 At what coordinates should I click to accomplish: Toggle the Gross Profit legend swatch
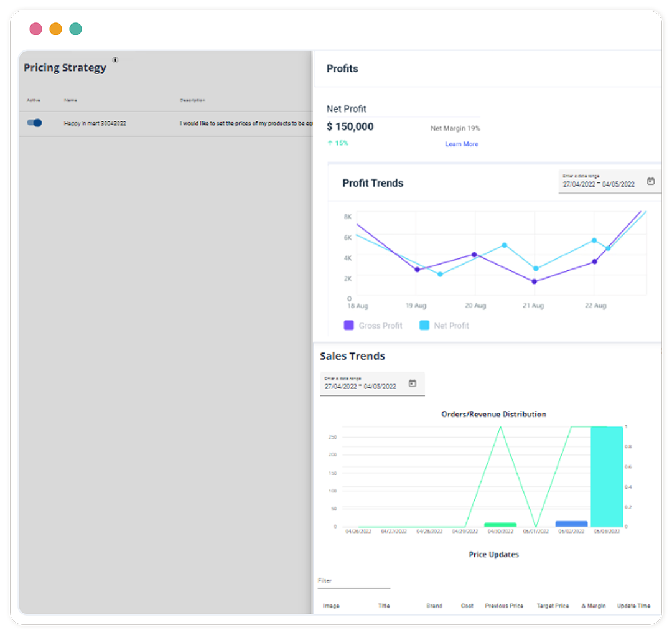click(349, 326)
